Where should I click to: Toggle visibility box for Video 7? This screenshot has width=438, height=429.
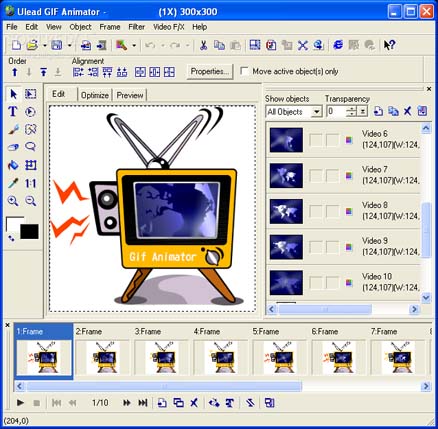click(x=315, y=176)
